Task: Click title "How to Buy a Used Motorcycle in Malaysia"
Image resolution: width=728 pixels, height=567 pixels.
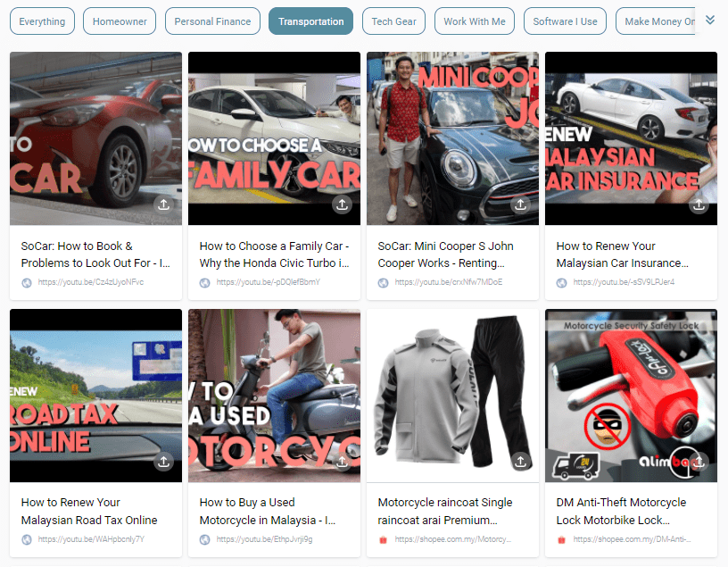Action: coord(268,512)
